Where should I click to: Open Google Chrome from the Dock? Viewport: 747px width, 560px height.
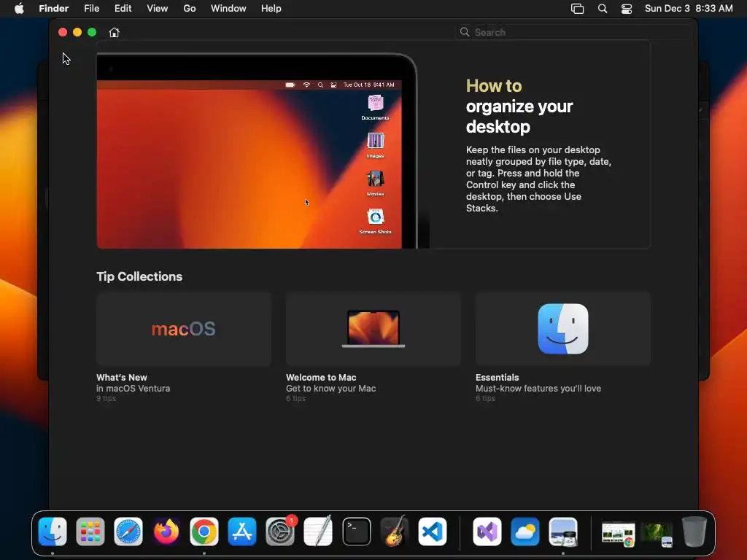[204, 531]
